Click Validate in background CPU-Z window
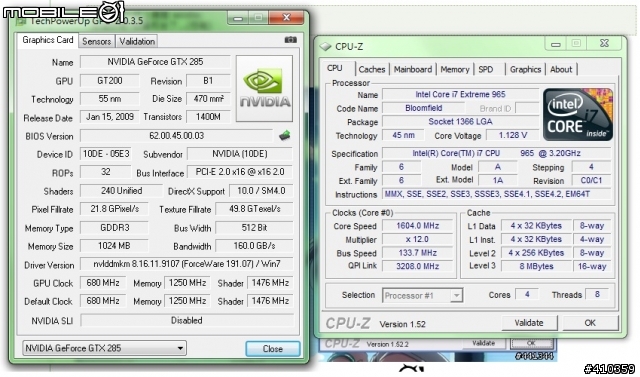 click(484, 343)
